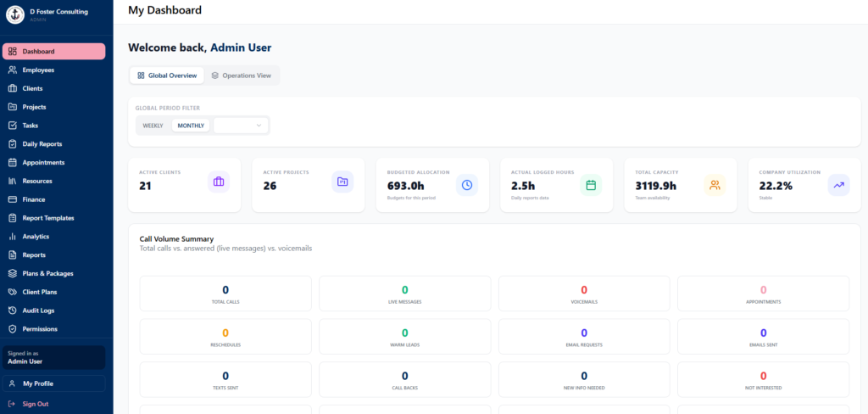Click the Clients briefcase icon

coord(12,89)
